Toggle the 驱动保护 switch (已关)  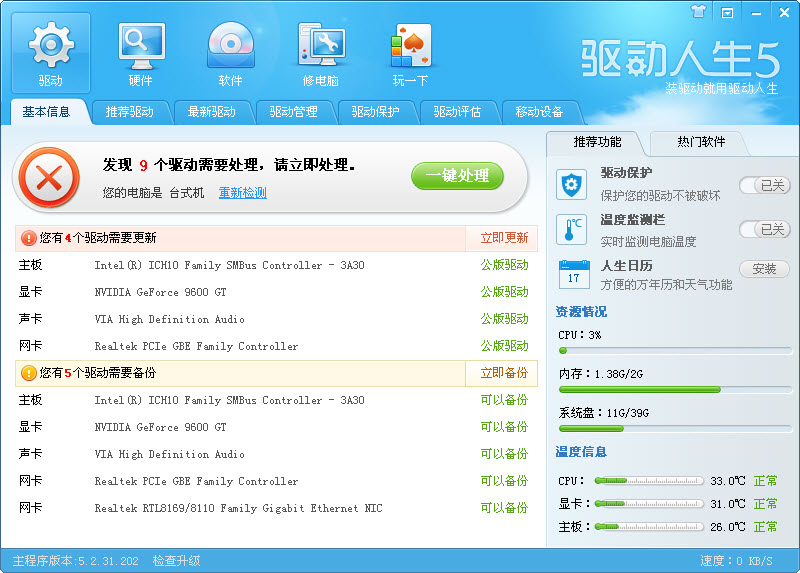click(765, 185)
